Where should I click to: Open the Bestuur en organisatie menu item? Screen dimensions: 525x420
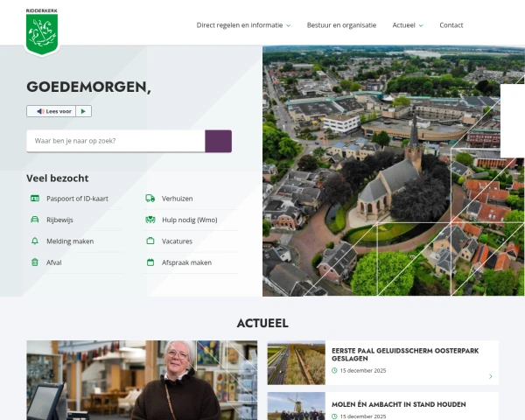[x=341, y=25]
